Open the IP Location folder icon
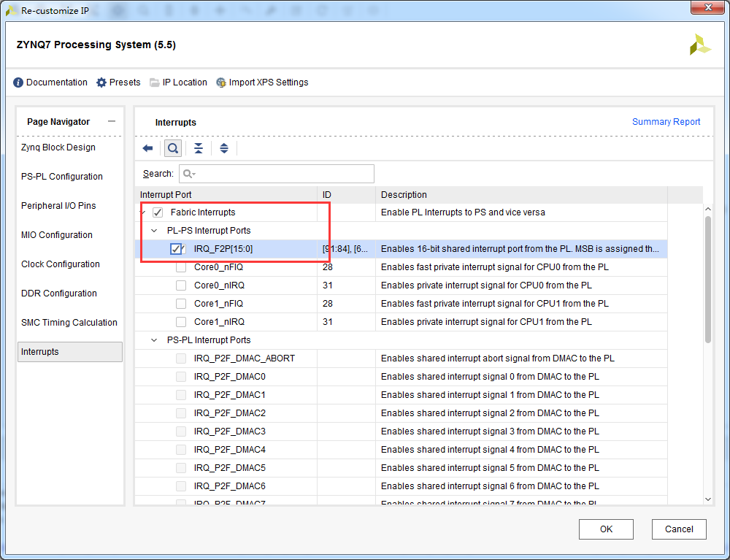The height and width of the screenshot is (560, 730). 155,83
